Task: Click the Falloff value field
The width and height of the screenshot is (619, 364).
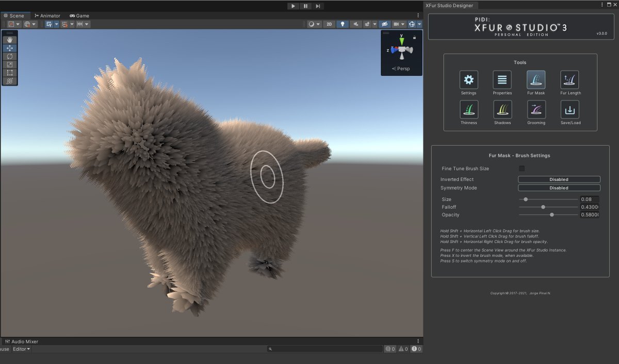Action: click(x=590, y=207)
